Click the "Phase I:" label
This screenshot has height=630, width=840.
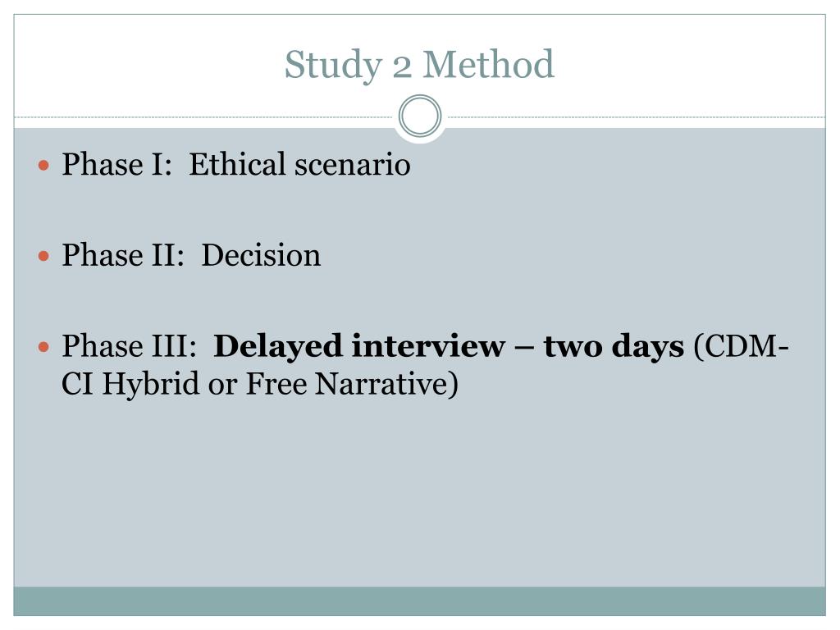click(x=116, y=164)
